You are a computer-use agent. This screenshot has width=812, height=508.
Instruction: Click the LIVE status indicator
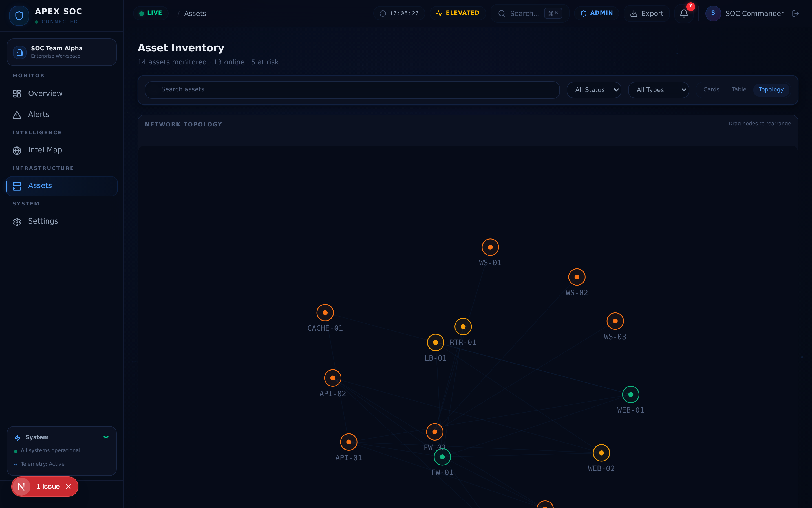pyautogui.click(x=151, y=13)
